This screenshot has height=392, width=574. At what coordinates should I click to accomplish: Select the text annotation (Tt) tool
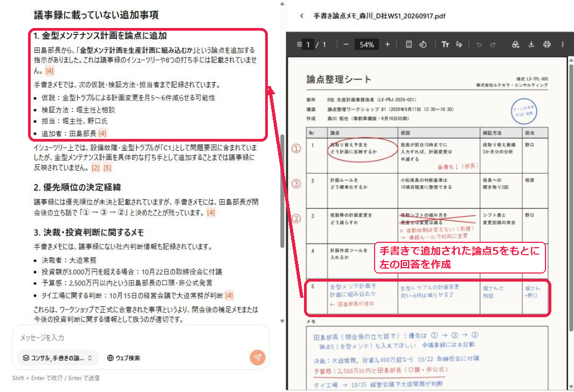coord(445,44)
